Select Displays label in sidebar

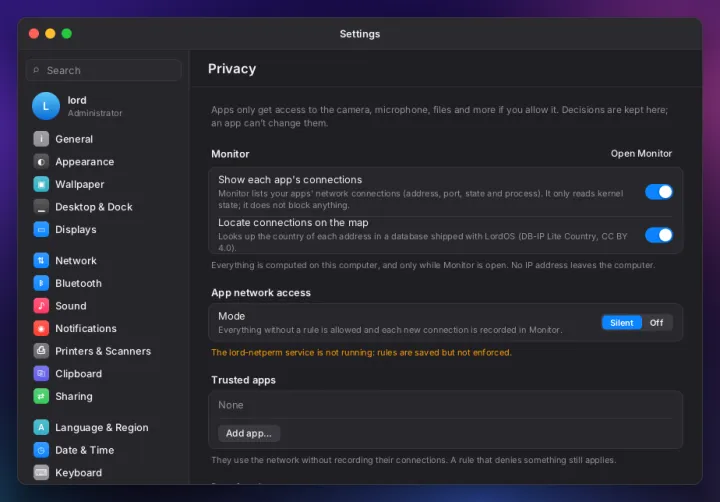click(x=76, y=229)
